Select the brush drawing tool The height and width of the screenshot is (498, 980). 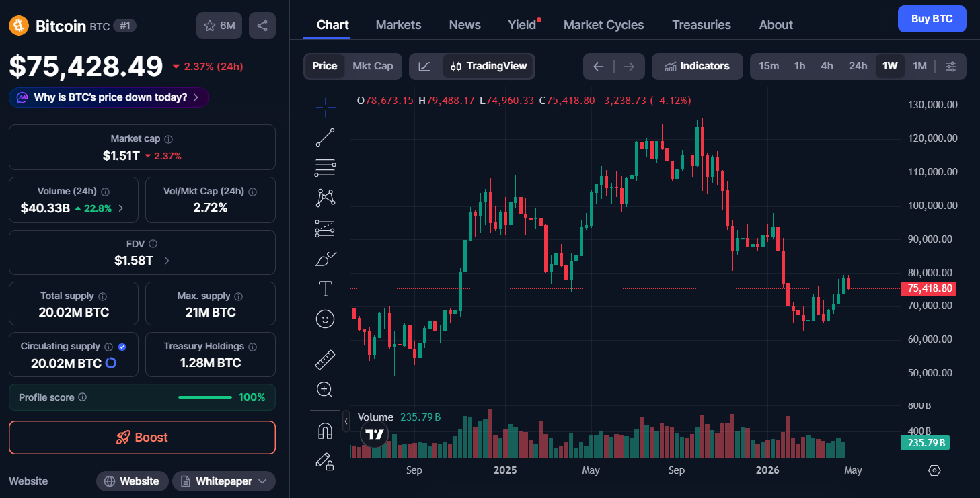coord(326,259)
